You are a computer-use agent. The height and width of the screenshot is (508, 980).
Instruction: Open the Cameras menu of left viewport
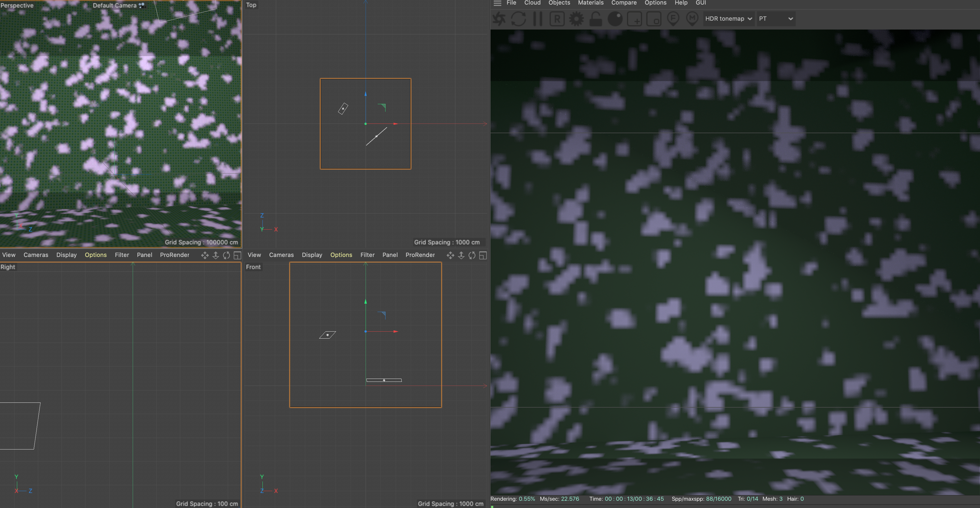pyautogui.click(x=36, y=255)
